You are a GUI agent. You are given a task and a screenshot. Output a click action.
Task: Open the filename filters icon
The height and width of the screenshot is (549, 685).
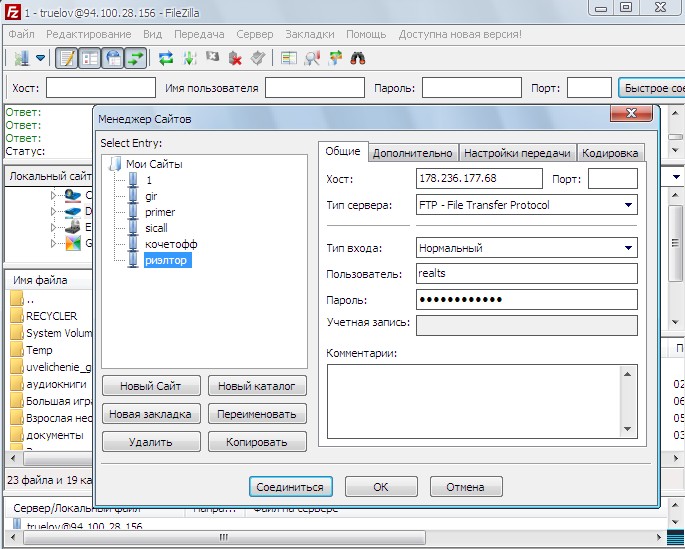click(290, 58)
